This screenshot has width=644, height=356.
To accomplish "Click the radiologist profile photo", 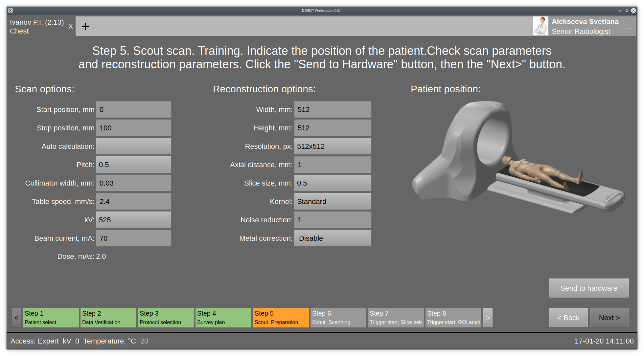I will pos(540,26).
